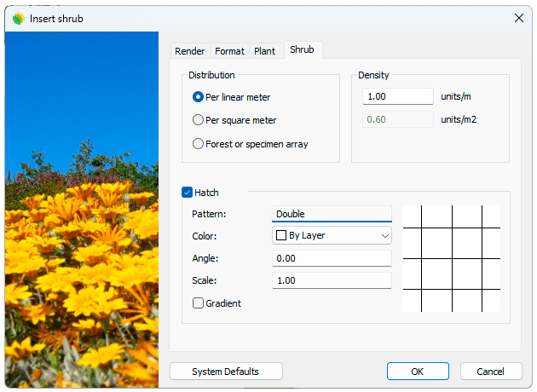Screen dimensions: 537x392
Task: Click the units/m2 density field
Action: click(x=398, y=119)
